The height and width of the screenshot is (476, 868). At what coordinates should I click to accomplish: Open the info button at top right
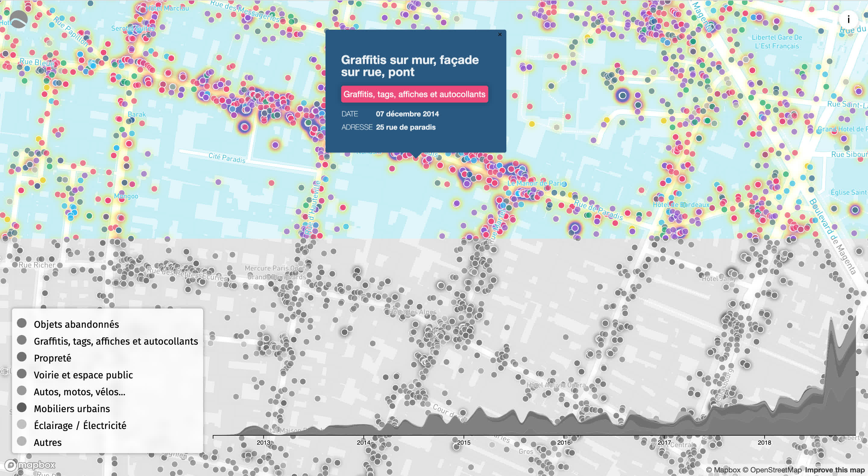click(848, 20)
